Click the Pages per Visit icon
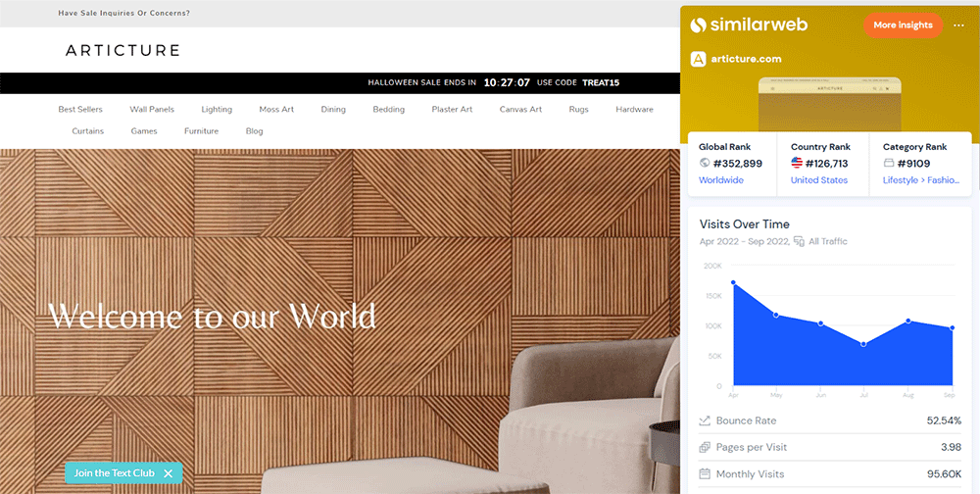Screen dimensions: 980x494 pos(705,447)
